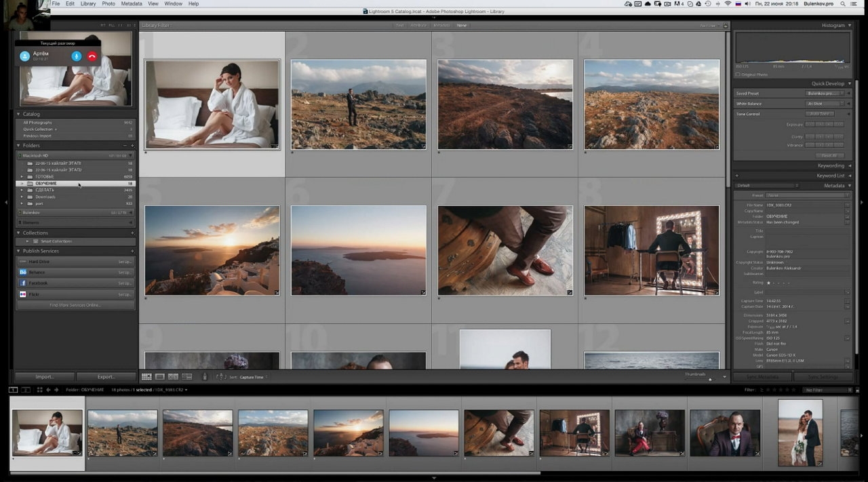This screenshot has width=868, height=482.
Task: Open the File menu
Action: [56, 3]
